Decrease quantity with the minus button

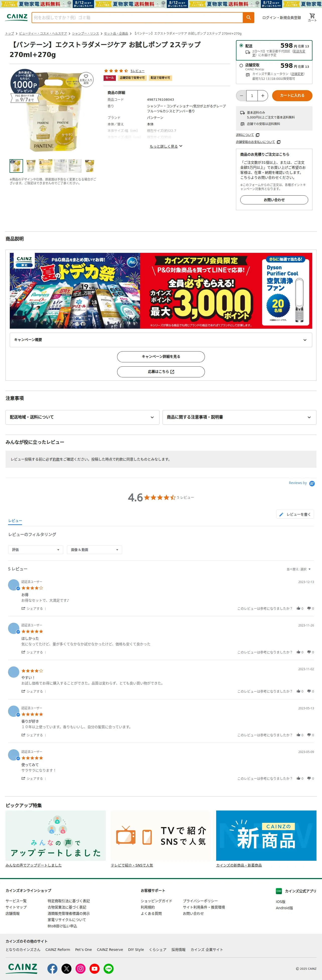(x=241, y=95)
